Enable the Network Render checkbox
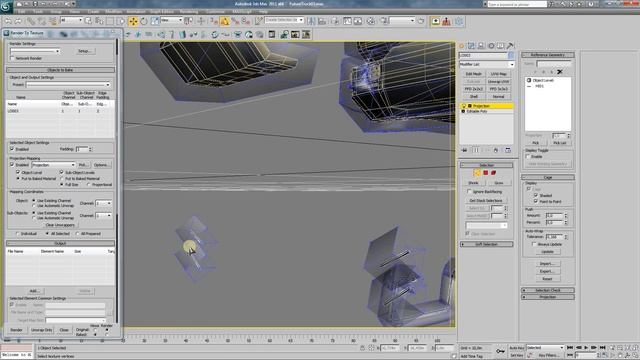640x360 pixels. pos(12,58)
